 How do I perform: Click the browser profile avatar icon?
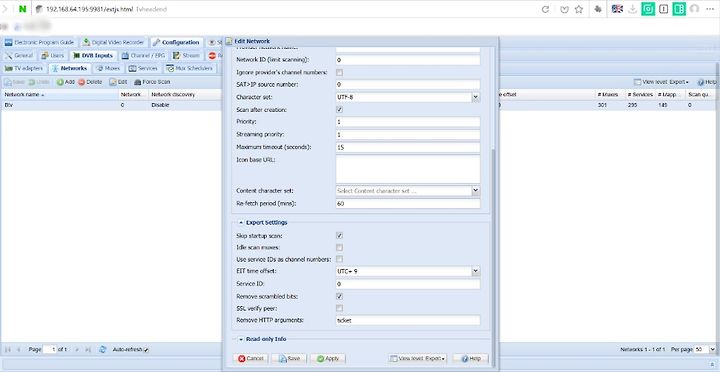click(695, 9)
